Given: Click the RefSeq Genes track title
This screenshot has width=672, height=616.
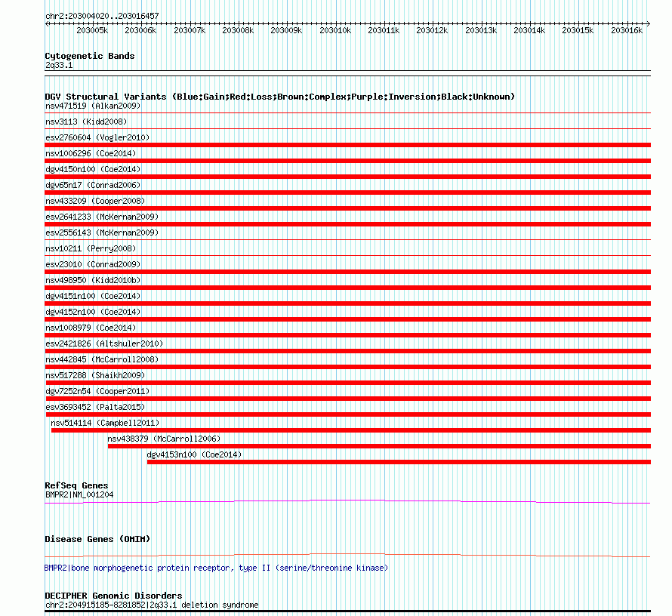Looking at the screenshot, I should click(76, 485).
